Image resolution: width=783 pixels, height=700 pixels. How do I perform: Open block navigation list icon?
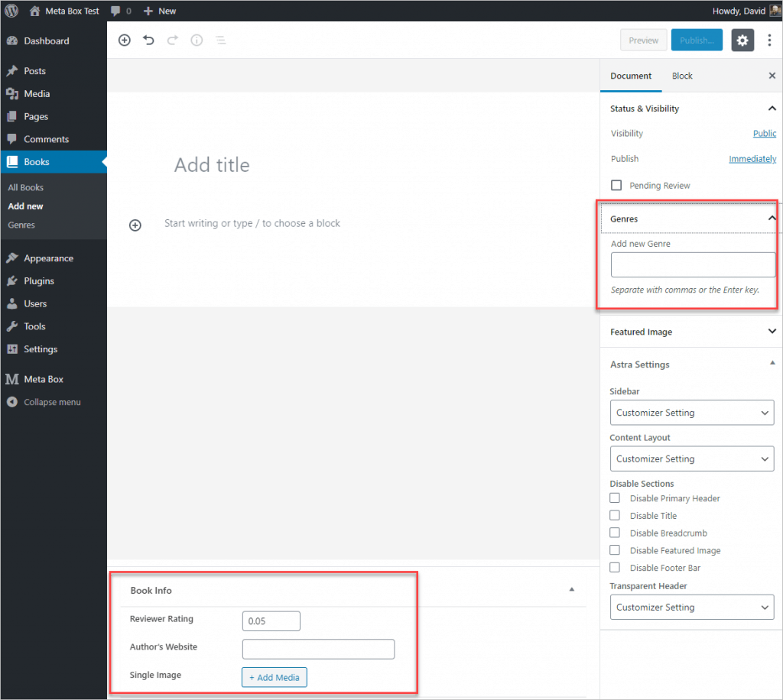[220, 41]
